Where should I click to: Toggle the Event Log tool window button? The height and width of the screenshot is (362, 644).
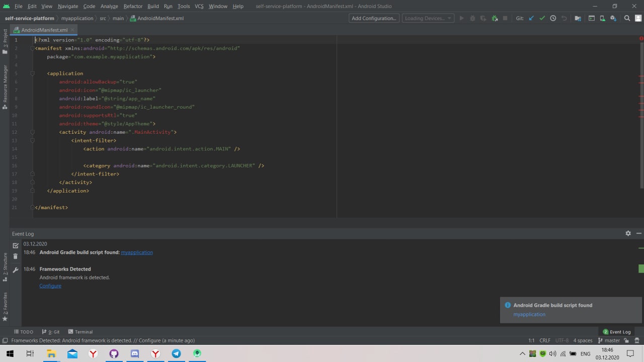pyautogui.click(x=617, y=332)
